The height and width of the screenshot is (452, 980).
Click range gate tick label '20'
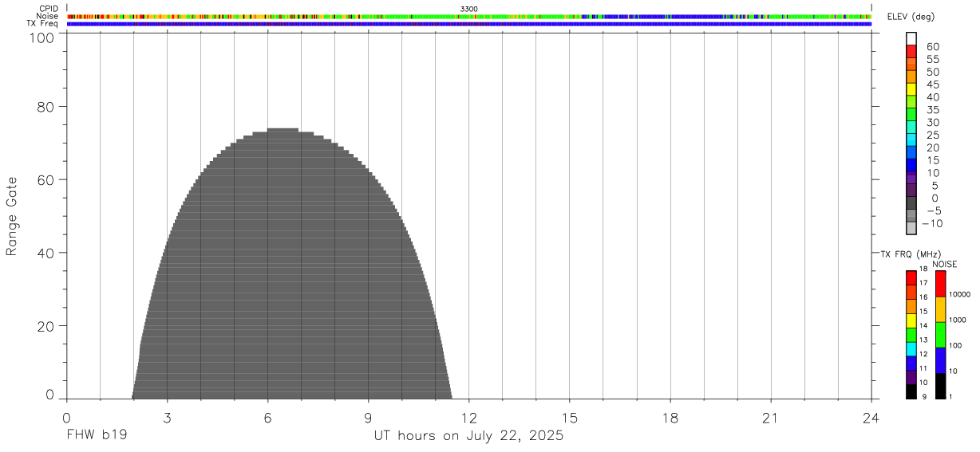tap(45, 327)
